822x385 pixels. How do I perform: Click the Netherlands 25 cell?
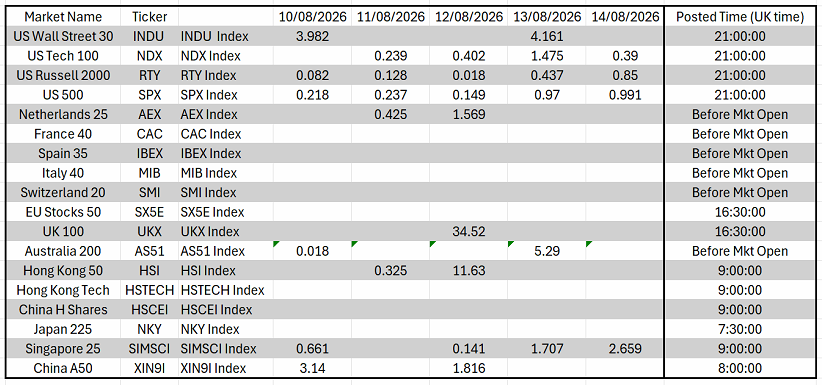[63, 114]
